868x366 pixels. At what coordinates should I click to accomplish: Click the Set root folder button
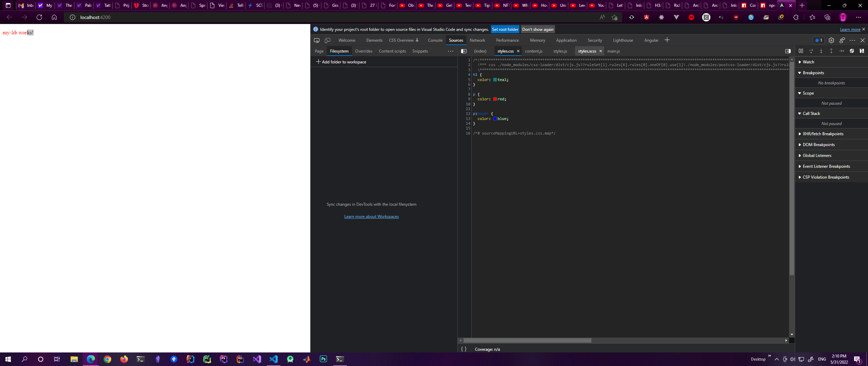coord(505,29)
